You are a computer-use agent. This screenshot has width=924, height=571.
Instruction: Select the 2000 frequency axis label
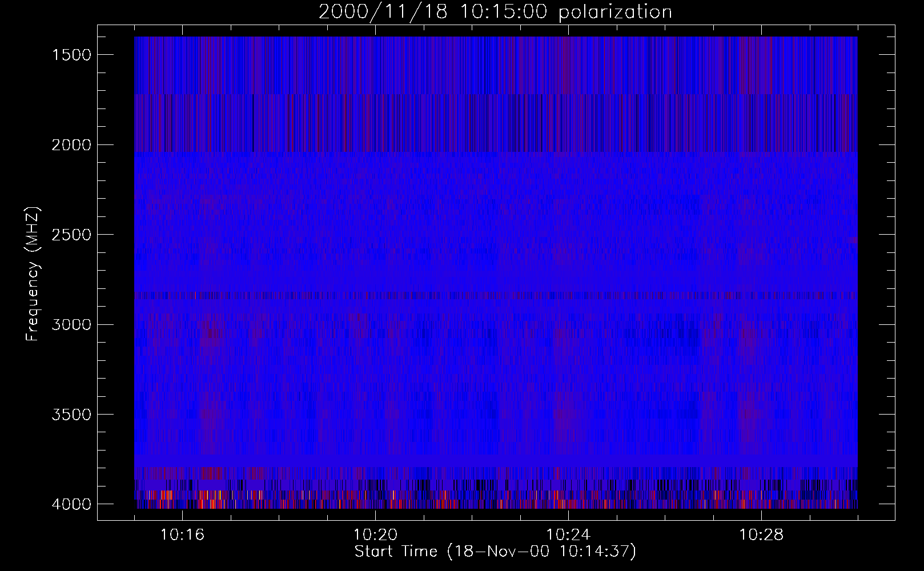coord(71,145)
